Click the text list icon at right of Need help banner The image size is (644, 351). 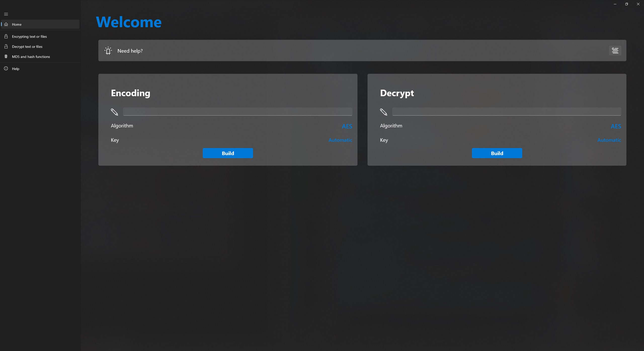click(x=615, y=50)
